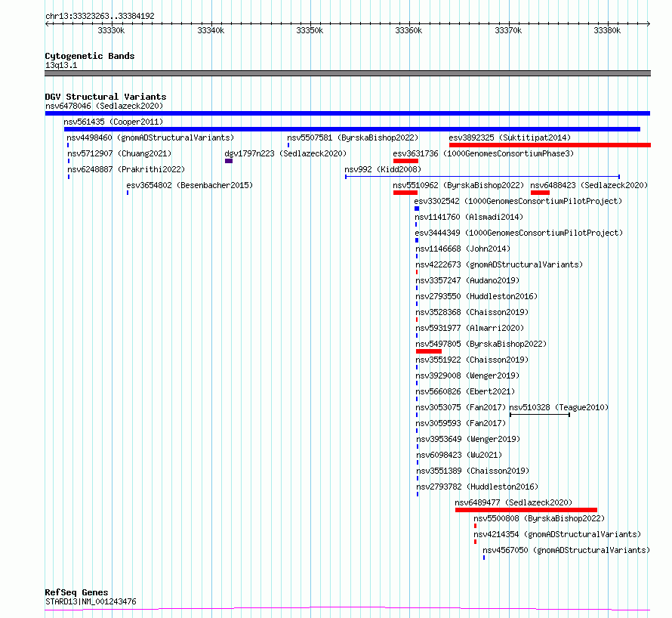Screen dimensions: 672x618
Task: Click the red bar under nsv6489477
Action: tap(526, 510)
